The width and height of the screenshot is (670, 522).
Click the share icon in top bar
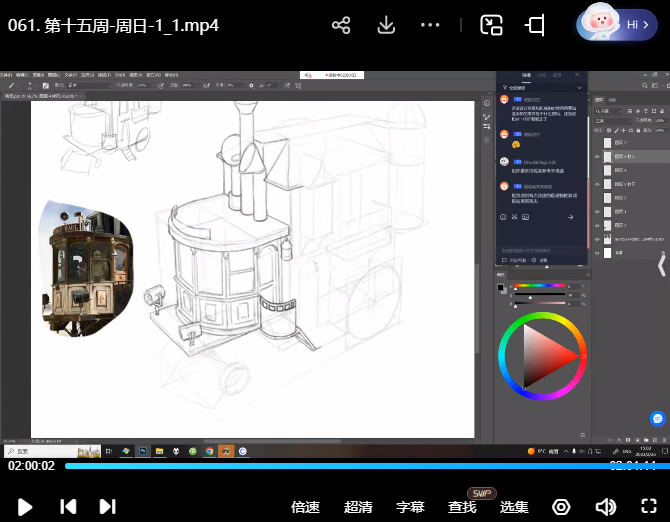tap(341, 25)
